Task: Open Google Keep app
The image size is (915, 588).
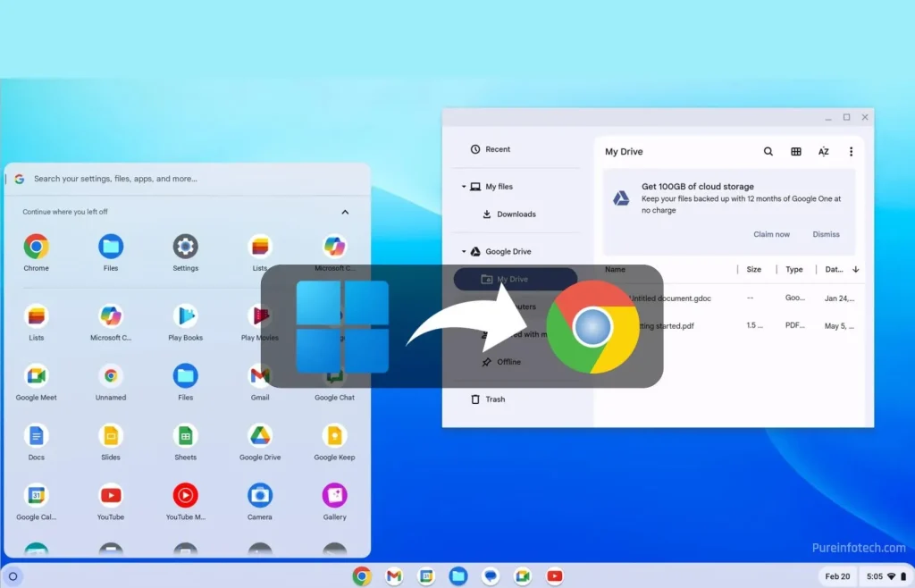Action: click(x=334, y=436)
